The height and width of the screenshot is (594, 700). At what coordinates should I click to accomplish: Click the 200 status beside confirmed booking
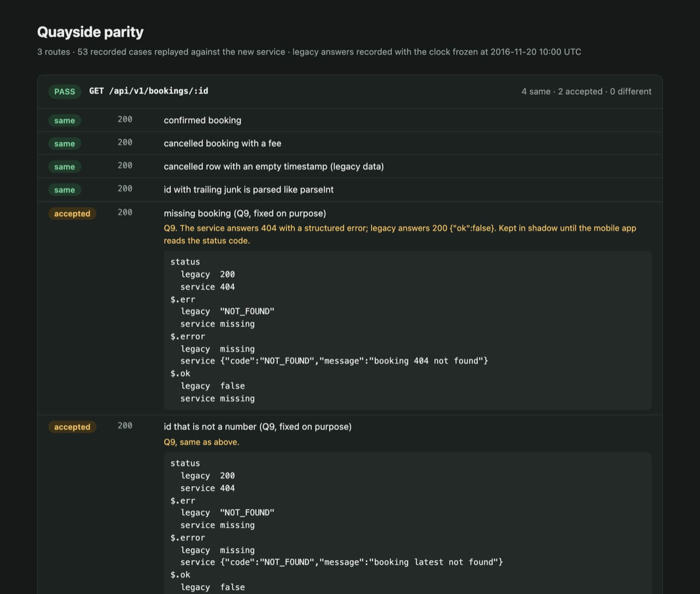[125, 119]
